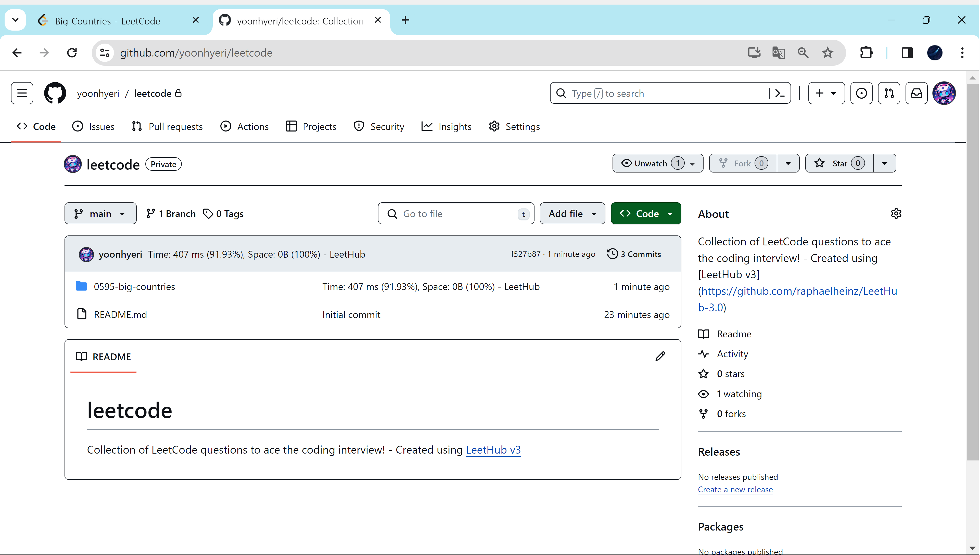
Task: Open the Insights tab
Action: [x=446, y=127]
